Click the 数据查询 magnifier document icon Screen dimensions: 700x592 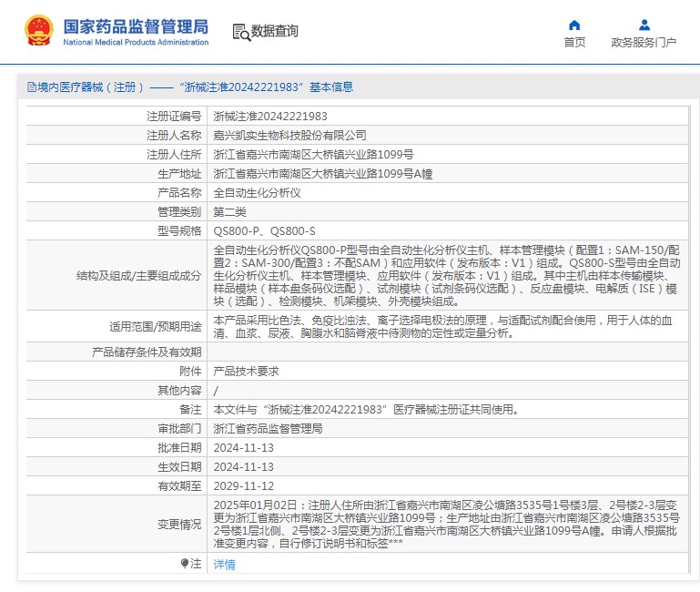click(240, 32)
